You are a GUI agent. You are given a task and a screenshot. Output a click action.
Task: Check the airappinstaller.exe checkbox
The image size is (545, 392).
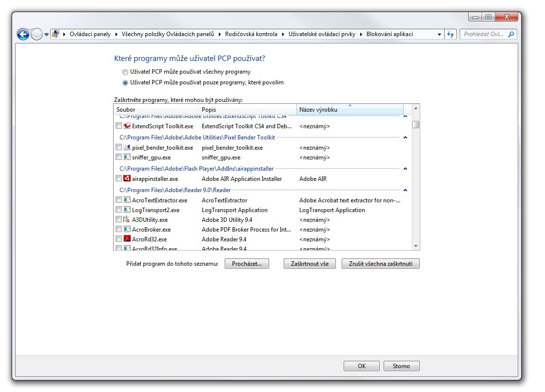click(x=118, y=178)
